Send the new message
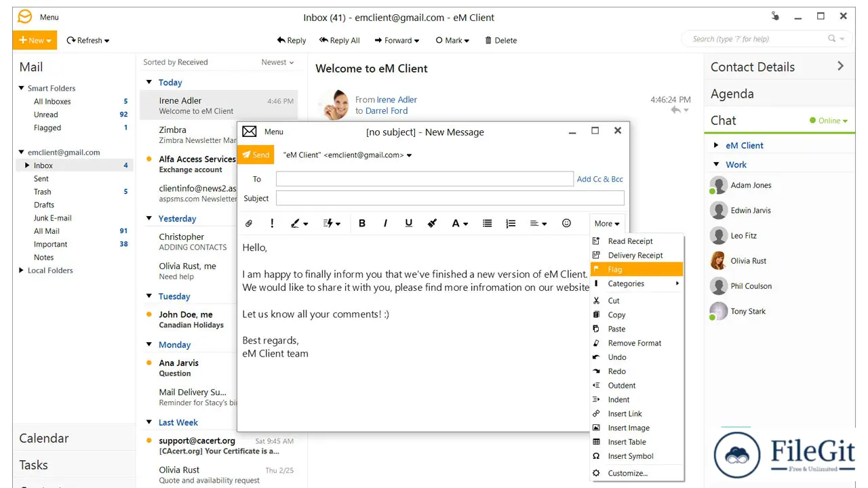868x488 pixels. pyautogui.click(x=256, y=155)
